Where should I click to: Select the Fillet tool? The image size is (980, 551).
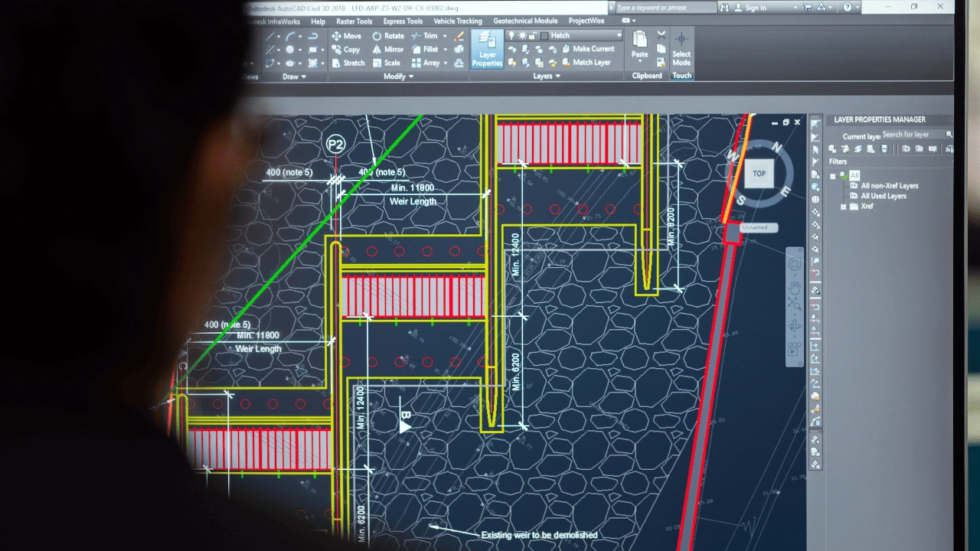(x=425, y=50)
